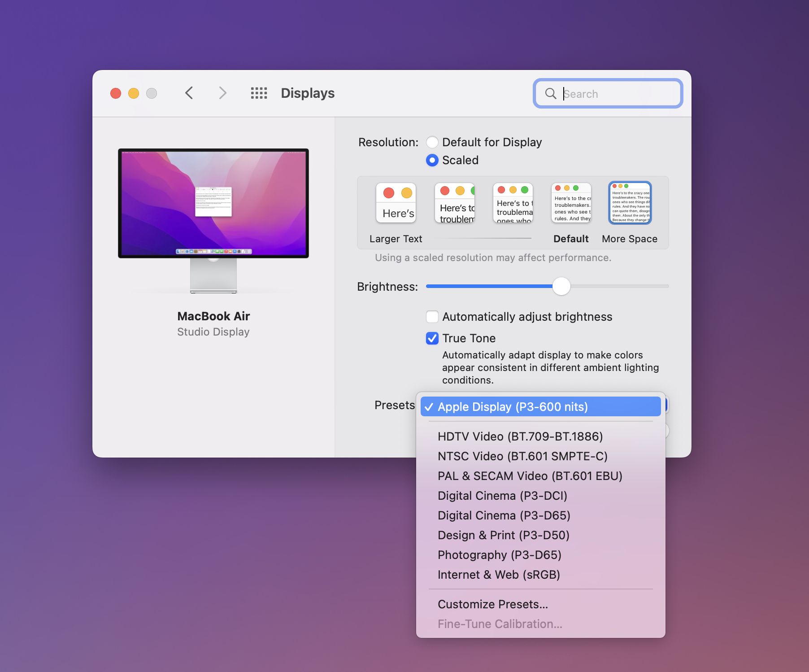Select Photography (P3-D65) preset
Image resolution: width=809 pixels, height=672 pixels.
[541, 554]
